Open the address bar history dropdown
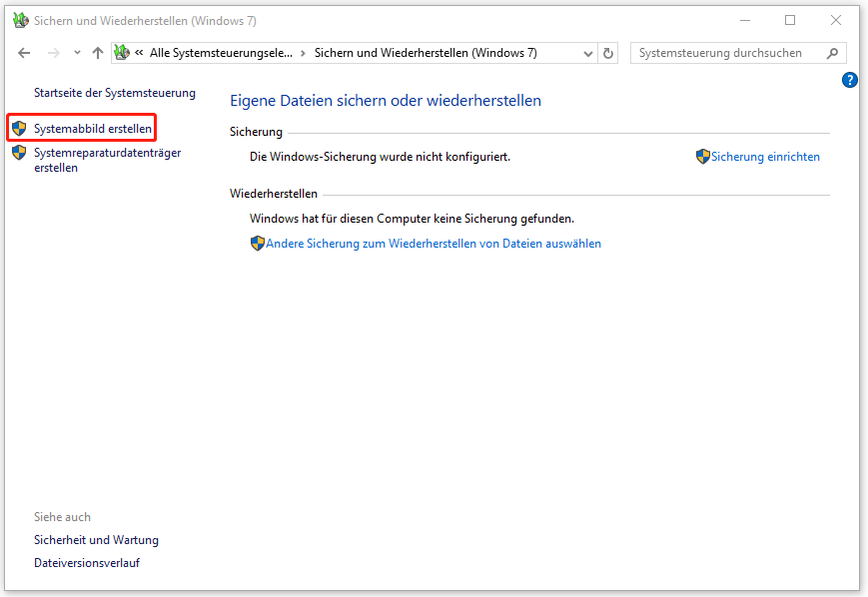 (x=588, y=54)
